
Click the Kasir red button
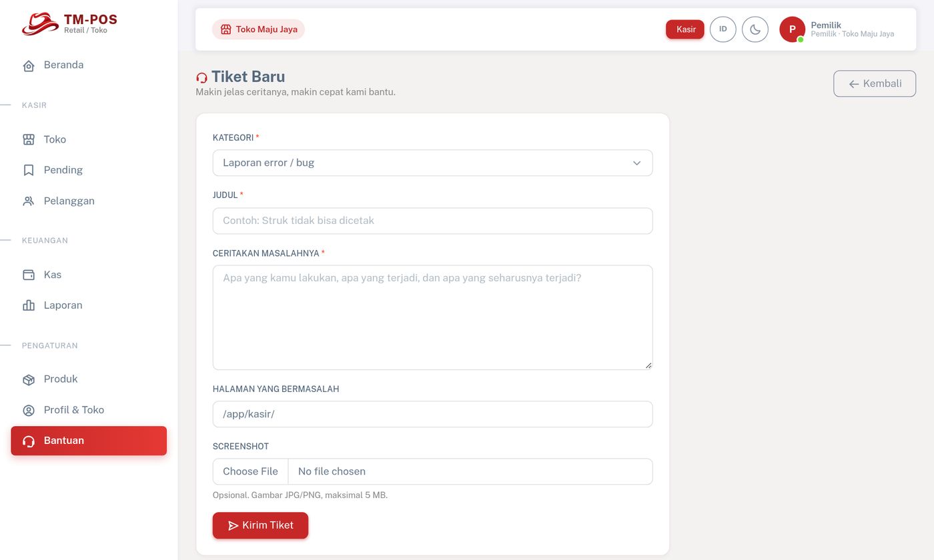click(x=685, y=29)
